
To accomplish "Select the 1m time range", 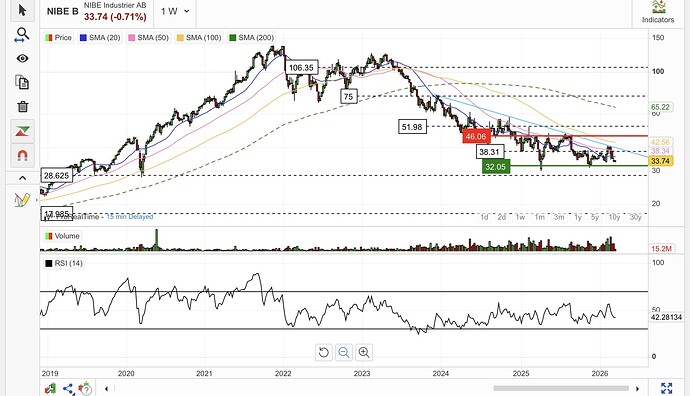I will (x=540, y=217).
